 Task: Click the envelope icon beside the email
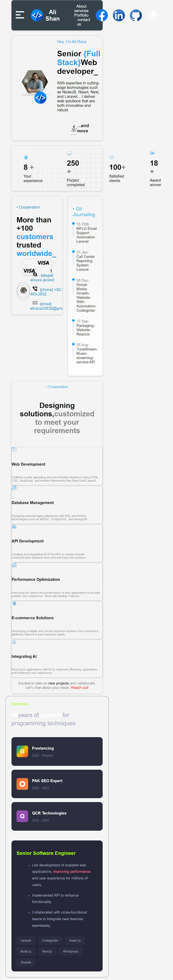coord(35,303)
